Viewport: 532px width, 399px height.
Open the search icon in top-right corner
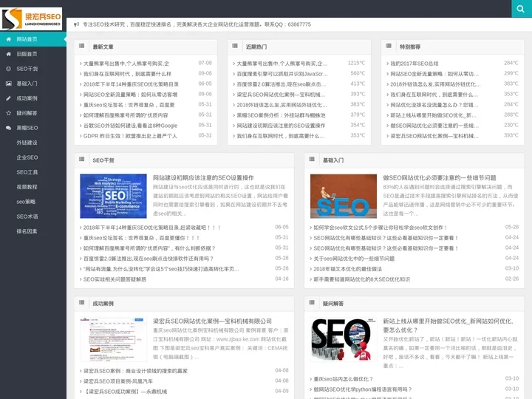[521, 9]
